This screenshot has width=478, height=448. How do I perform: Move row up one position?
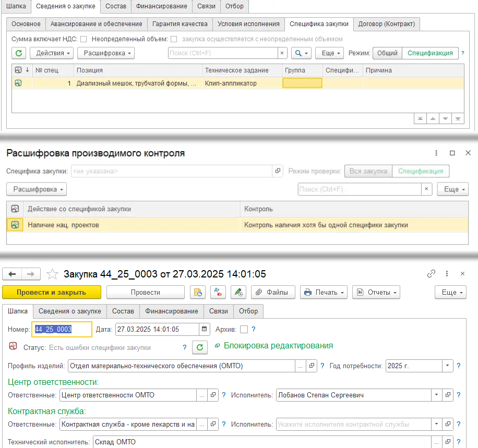tap(433, 118)
